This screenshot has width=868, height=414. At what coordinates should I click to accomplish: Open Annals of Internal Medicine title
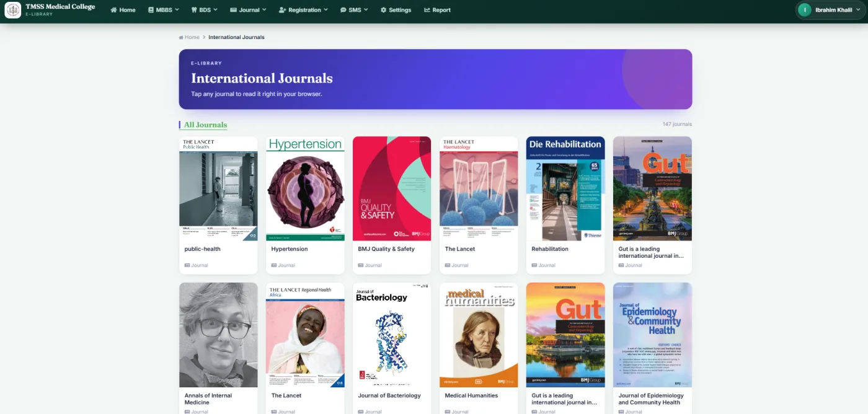[208, 399]
